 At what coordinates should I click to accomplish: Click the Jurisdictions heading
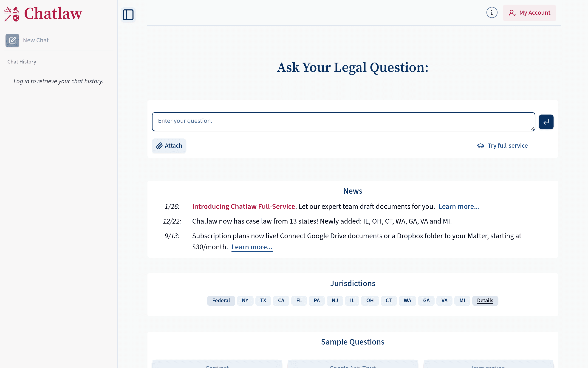coord(353,284)
